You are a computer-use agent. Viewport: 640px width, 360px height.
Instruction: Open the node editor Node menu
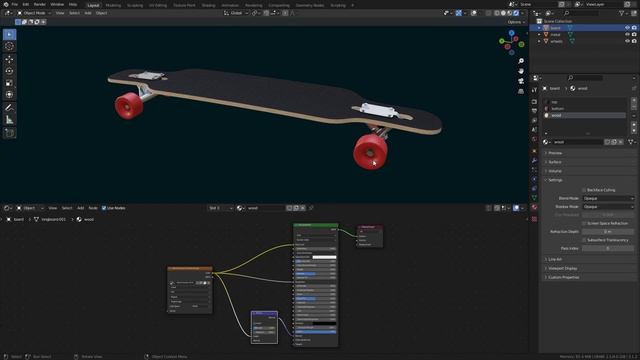coord(93,208)
